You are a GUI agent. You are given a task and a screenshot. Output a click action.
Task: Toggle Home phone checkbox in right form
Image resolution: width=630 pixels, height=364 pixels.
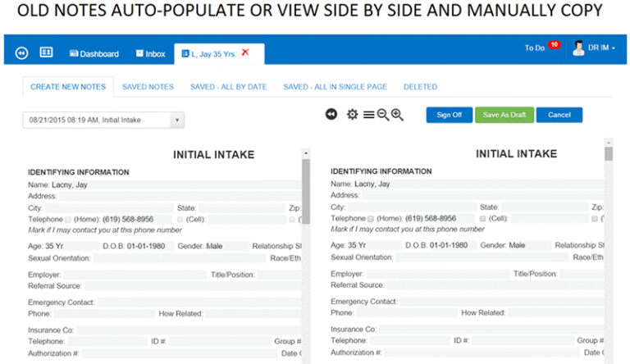point(371,219)
